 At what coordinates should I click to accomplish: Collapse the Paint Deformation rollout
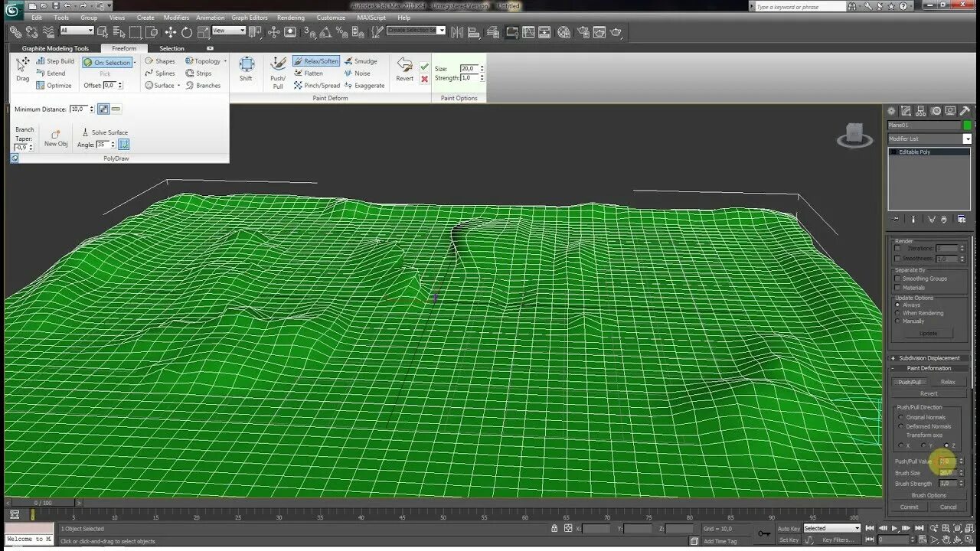tap(929, 368)
